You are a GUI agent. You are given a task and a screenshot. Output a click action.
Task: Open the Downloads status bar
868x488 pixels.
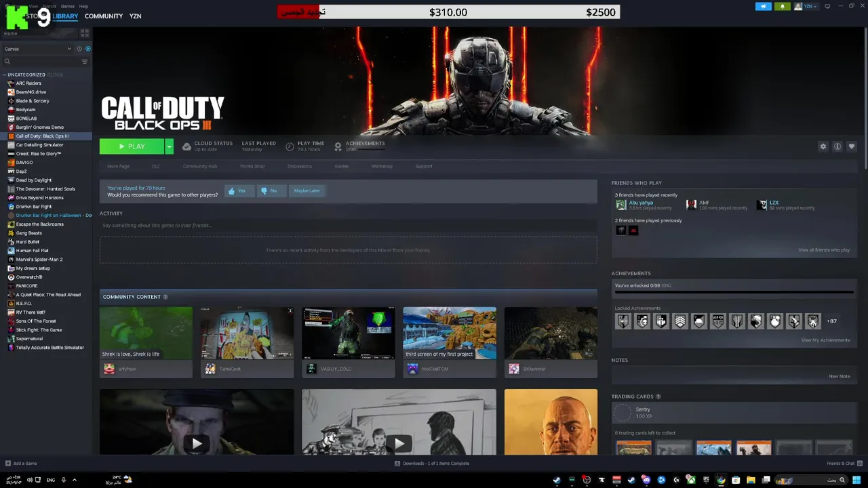pos(432,464)
